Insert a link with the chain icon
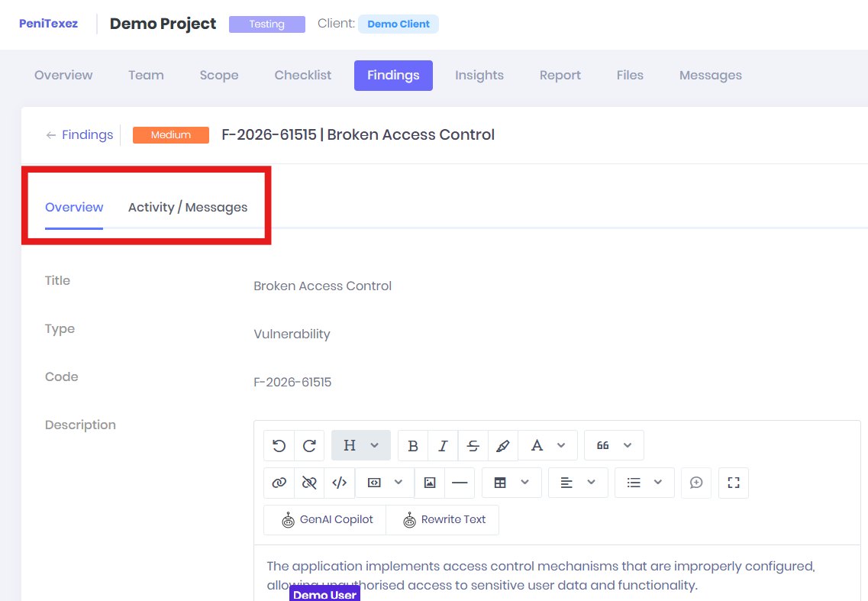Viewport: 868px width, 601px height. [279, 483]
